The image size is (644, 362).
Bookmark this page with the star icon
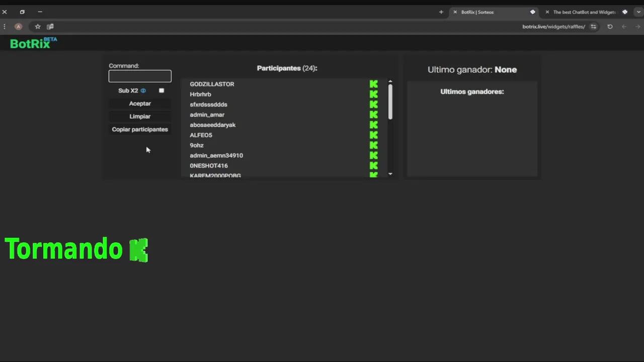tap(38, 27)
